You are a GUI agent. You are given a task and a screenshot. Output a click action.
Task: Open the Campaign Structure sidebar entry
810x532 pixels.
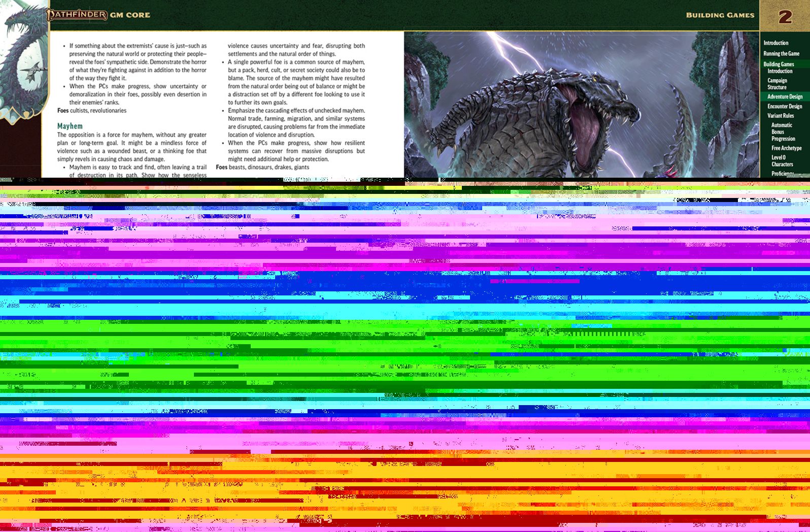pos(777,84)
